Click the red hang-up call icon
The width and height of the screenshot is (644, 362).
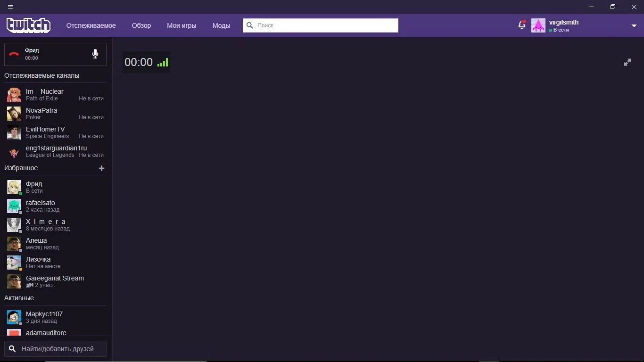tap(14, 54)
